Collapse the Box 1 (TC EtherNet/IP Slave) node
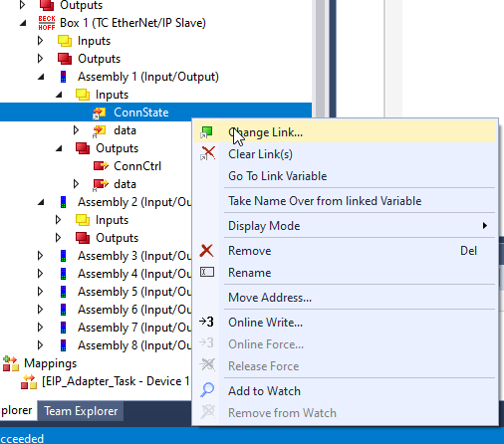504x444 pixels. [23, 23]
